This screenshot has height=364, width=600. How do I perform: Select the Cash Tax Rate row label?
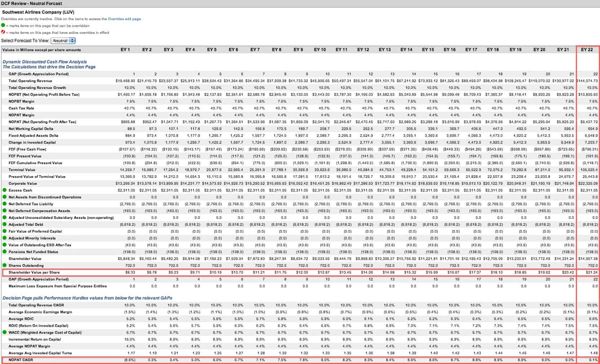click(x=21, y=108)
